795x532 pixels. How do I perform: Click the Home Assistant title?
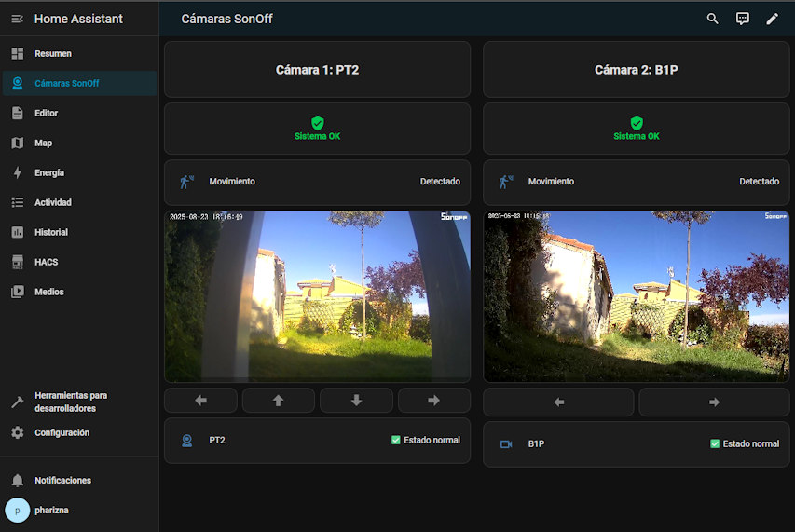(x=78, y=19)
